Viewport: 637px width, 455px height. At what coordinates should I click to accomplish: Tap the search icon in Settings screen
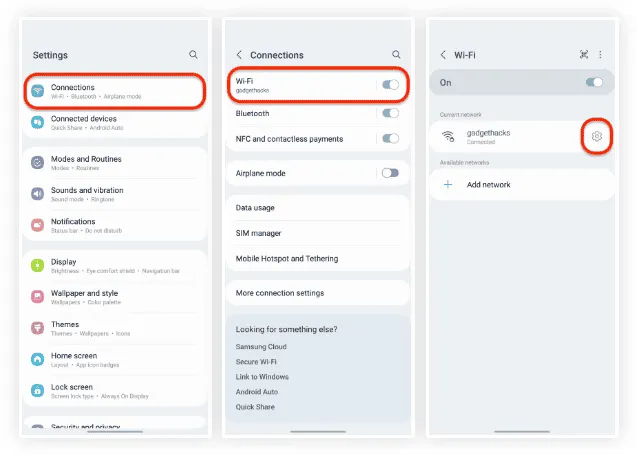pyautogui.click(x=193, y=55)
